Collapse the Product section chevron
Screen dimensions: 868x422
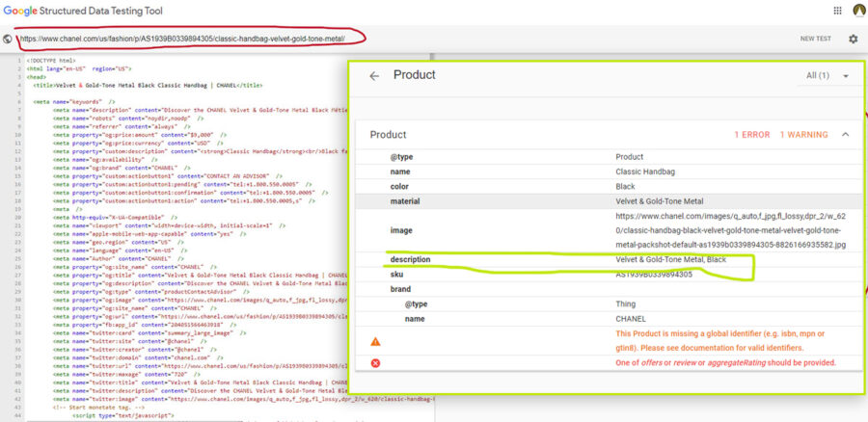pos(845,134)
